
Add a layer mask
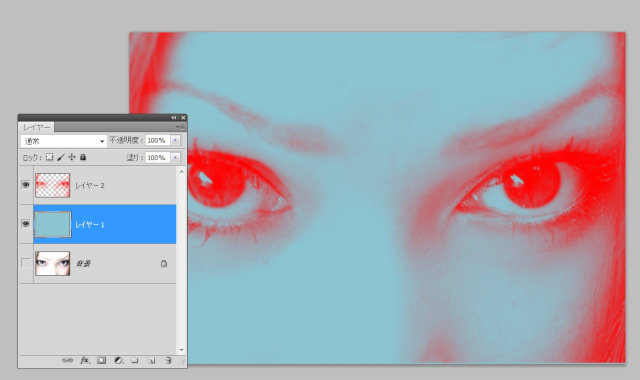click(x=101, y=360)
